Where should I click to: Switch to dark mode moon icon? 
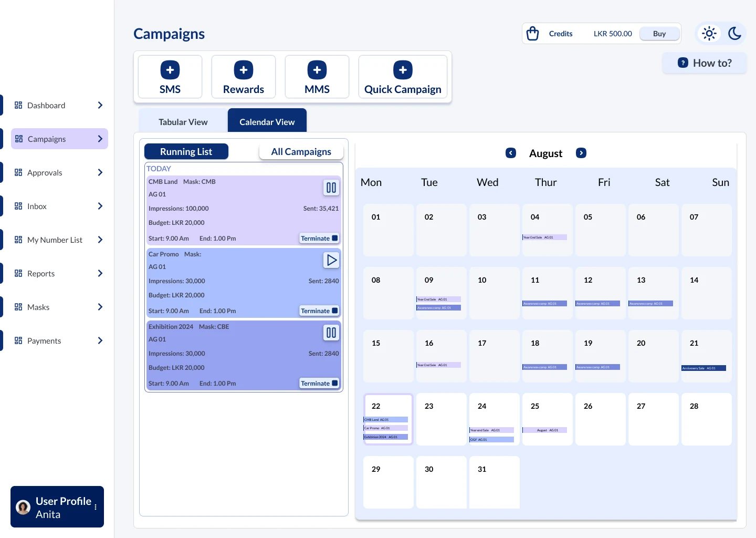[734, 34]
